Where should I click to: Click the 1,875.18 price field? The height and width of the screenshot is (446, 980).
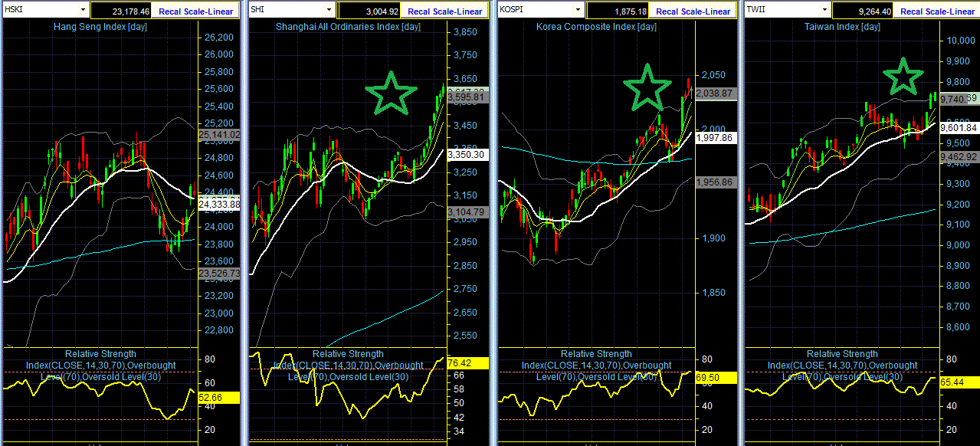click(x=618, y=11)
